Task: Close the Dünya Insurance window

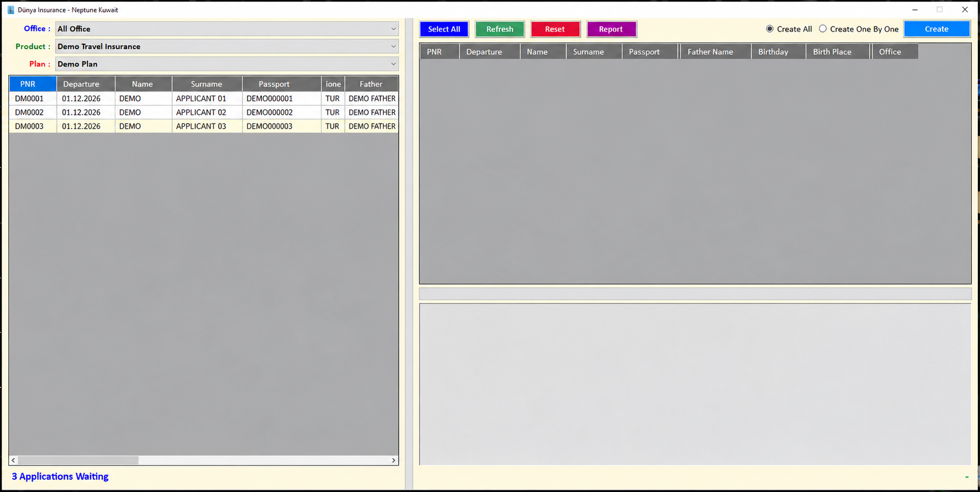Action: coord(965,10)
